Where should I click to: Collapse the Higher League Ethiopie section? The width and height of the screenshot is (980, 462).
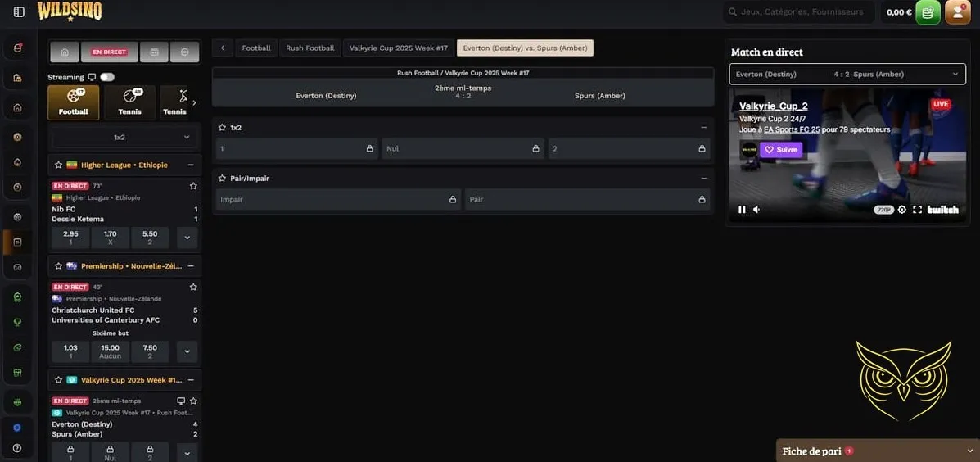tap(191, 165)
